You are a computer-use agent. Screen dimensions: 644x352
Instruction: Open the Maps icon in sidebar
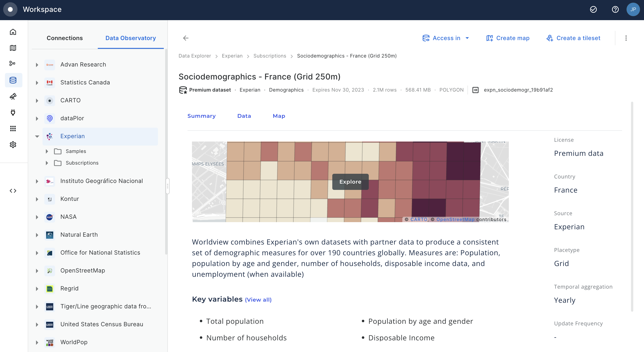pos(13,48)
